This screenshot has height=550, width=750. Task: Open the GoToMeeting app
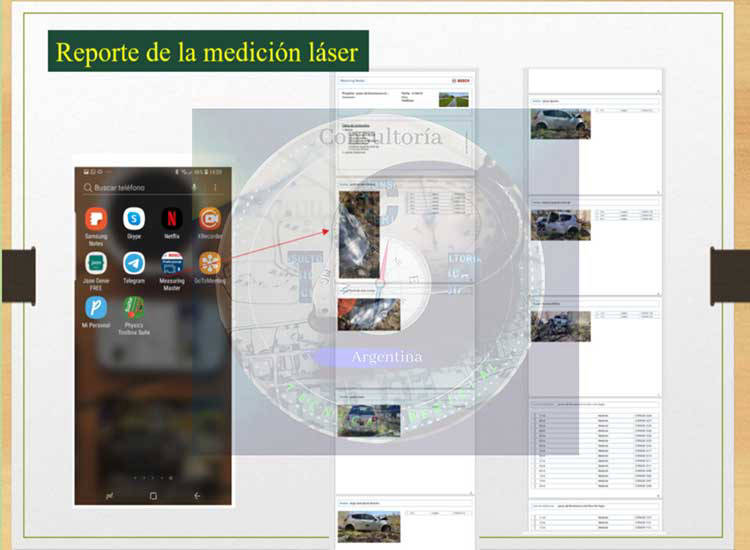pos(210,263)
